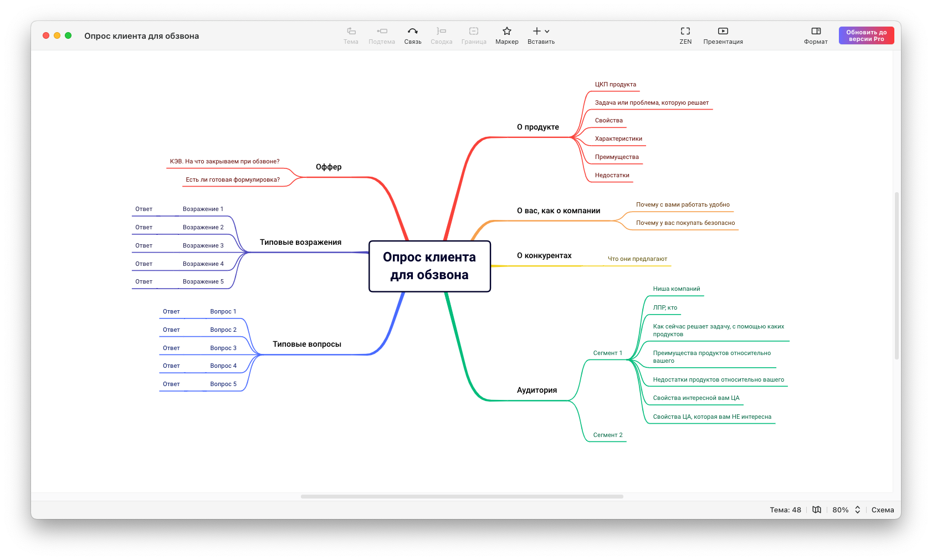Select the central topic Опрос клиента для обзвона
The height and width of the screenshot is (560, 932).
pos(429,266)
